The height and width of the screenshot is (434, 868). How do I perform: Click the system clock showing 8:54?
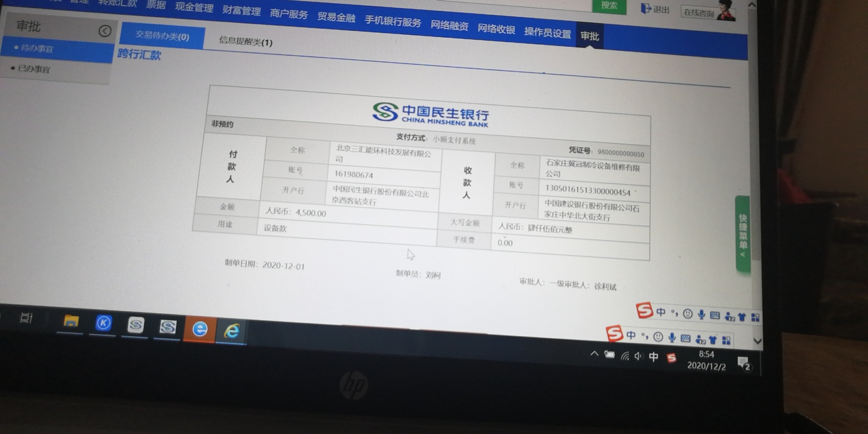point(706,360)
